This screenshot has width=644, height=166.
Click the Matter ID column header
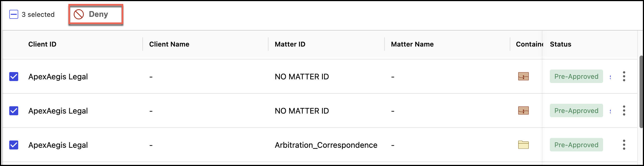coord(290,44)
